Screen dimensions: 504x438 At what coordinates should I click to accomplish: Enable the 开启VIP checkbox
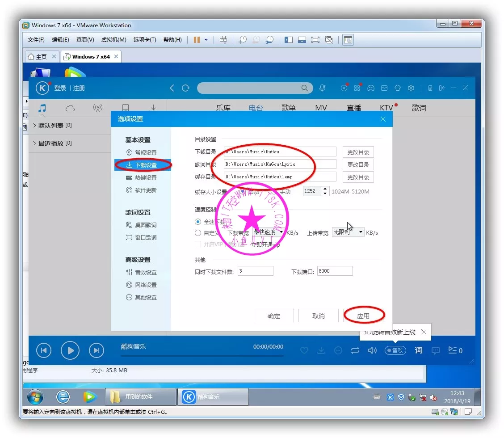(x=198, y=244)
